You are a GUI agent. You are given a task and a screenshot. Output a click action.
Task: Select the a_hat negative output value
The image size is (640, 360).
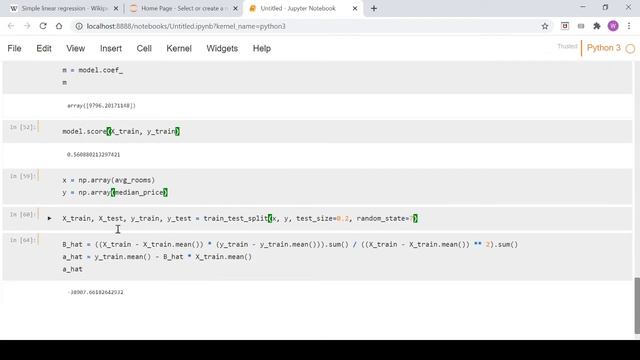[x=95, y=292]
